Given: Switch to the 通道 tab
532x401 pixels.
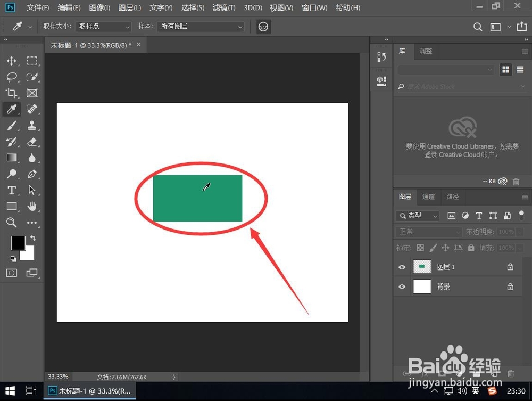Looking at the screenshot, I should (x=428, y=197).
